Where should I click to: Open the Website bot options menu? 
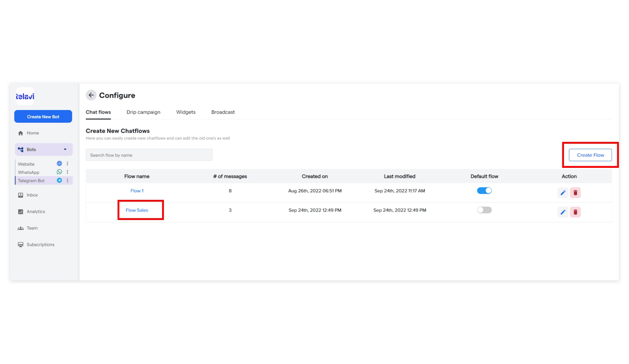tap(67, 163)
